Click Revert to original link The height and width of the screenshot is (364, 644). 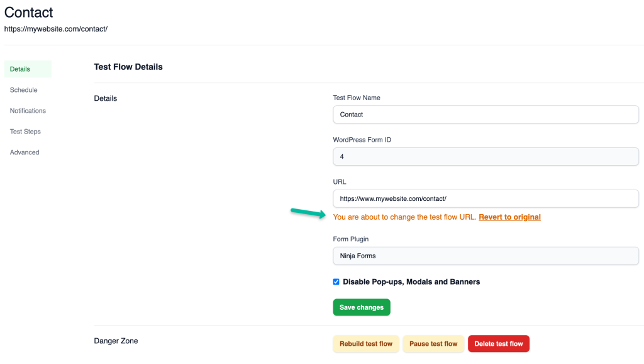point(509,217)
